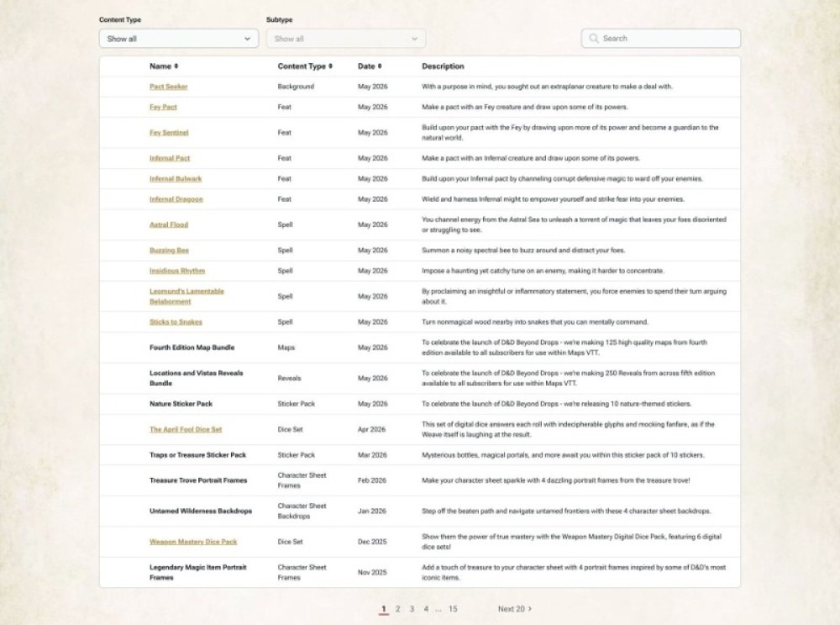The height and width of the screenshot is (625, 840).
Task: Go to page 4 of results
Action: pos(426,609)
